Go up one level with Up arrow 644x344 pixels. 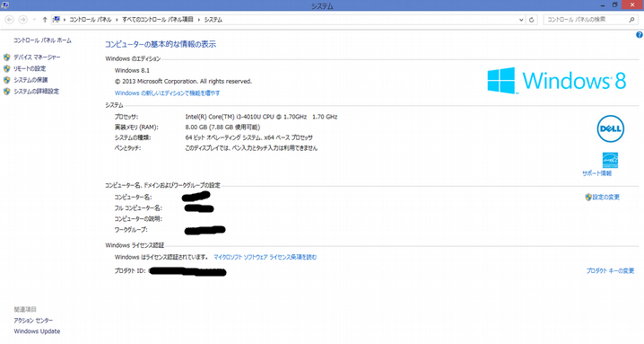[45, 20]
